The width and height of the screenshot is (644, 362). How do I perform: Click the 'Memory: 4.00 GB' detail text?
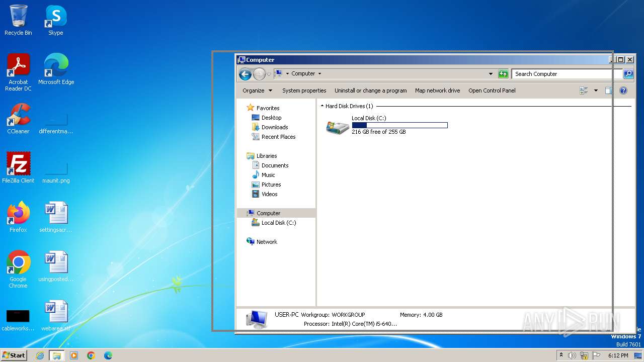coord(421,315)
